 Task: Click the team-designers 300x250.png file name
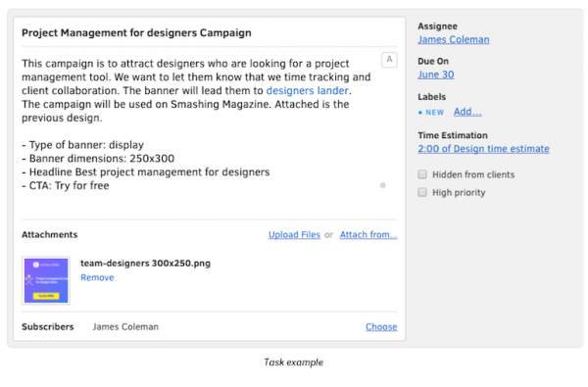(x=145, y=264)
